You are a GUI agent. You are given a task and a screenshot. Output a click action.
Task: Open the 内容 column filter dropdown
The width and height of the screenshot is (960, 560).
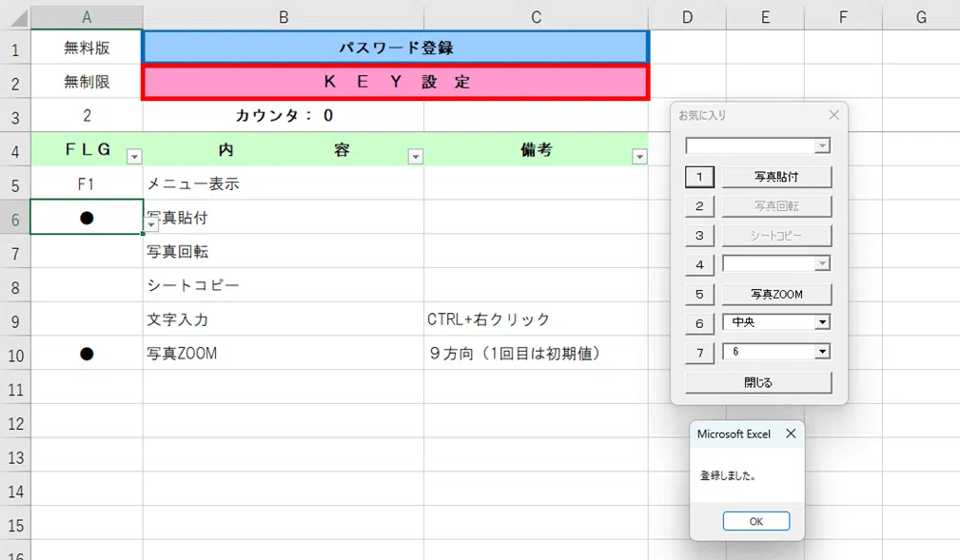[x=416, y=157]
